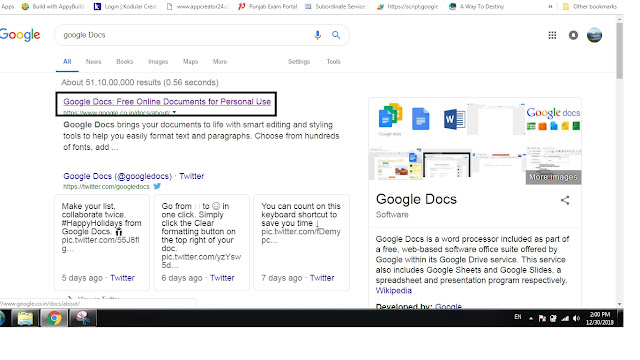The image size is (640, 360).
Task: Open pic.twitter.com/55J8fl link in first tweet
Action: click(x=100, y=244)
